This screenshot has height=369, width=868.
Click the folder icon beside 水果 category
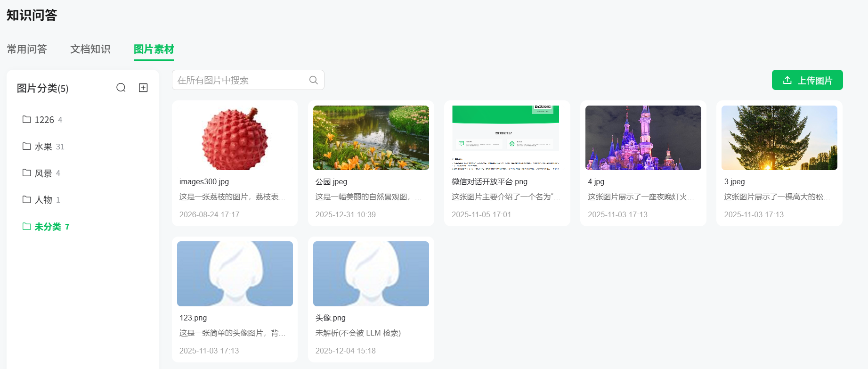pos(27,146)
